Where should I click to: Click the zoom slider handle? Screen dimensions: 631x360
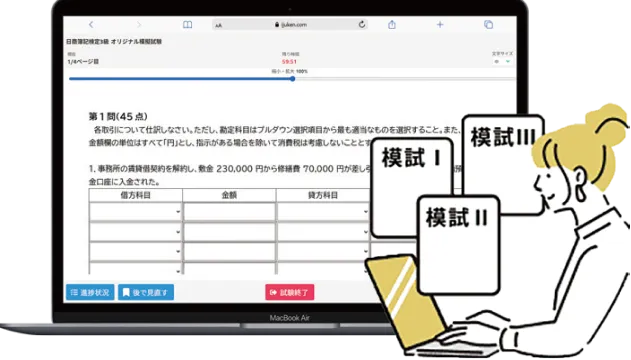point(293,79)
